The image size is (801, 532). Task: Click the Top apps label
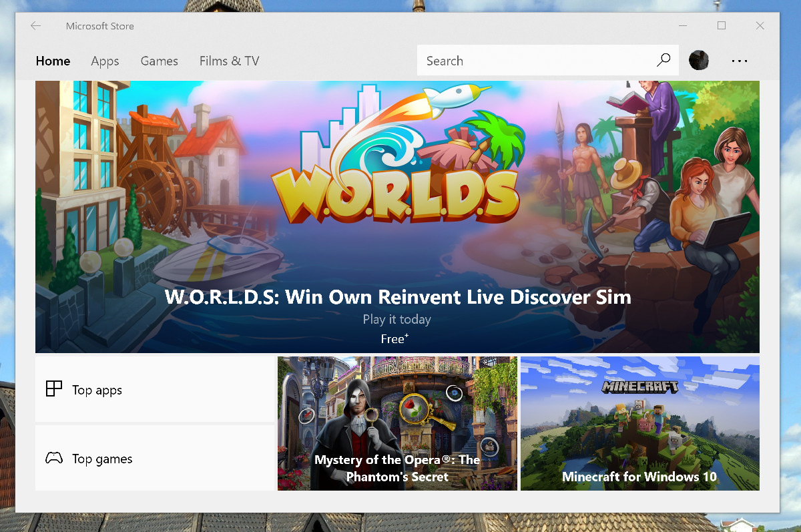coord(97,390)
